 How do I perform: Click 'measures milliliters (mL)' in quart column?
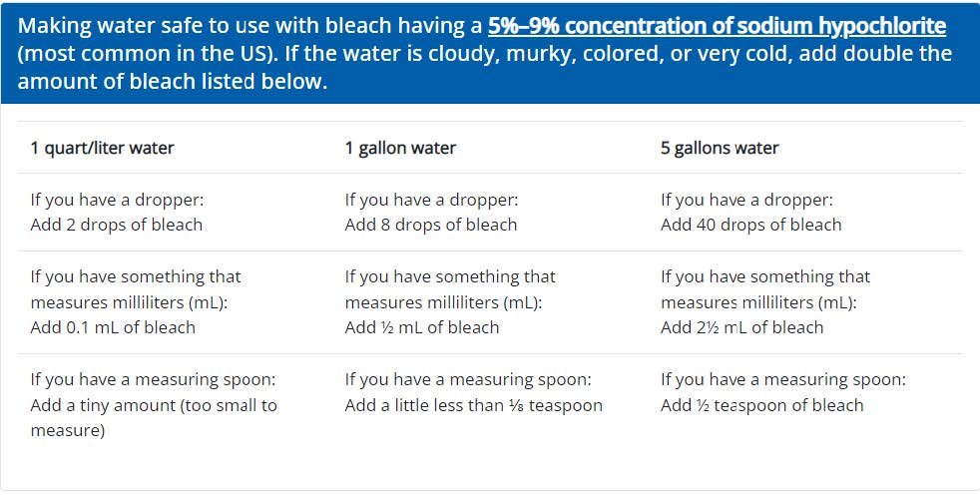click(x=128, y=301)
